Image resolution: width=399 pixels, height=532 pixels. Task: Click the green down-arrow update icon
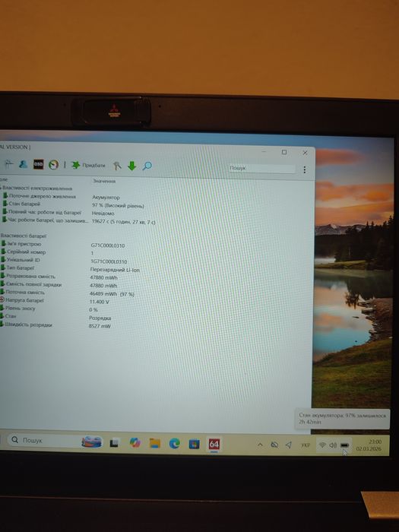point(132,166)
